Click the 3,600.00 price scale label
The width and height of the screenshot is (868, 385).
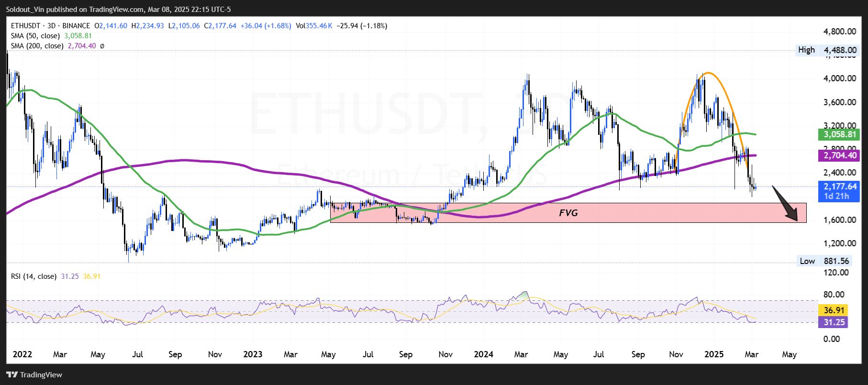pos(840,102)
